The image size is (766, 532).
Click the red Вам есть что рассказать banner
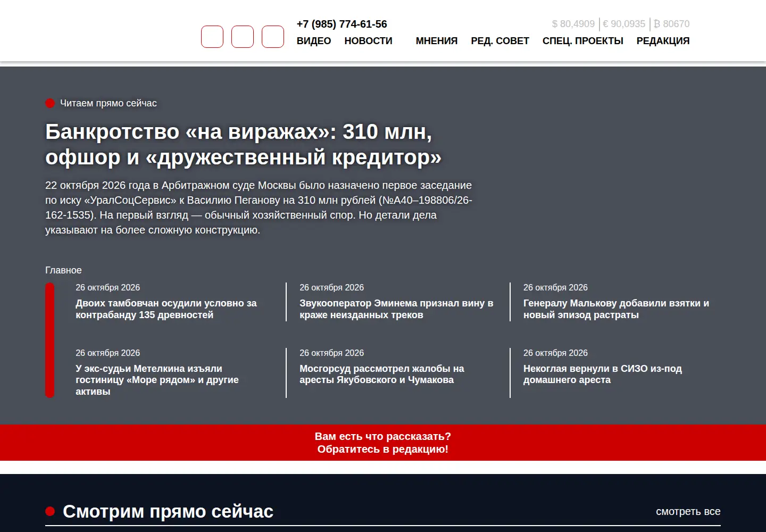[x=383, y=443]
